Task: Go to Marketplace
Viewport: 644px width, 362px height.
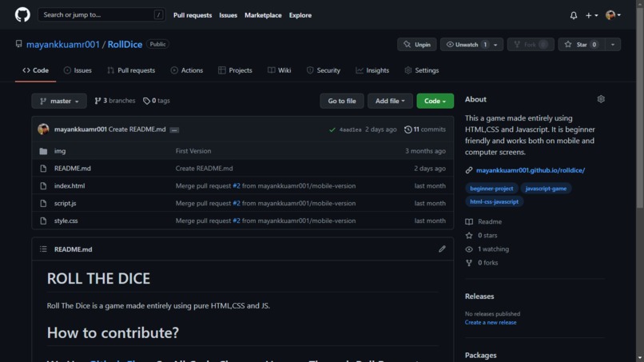Action: [263, 15]
